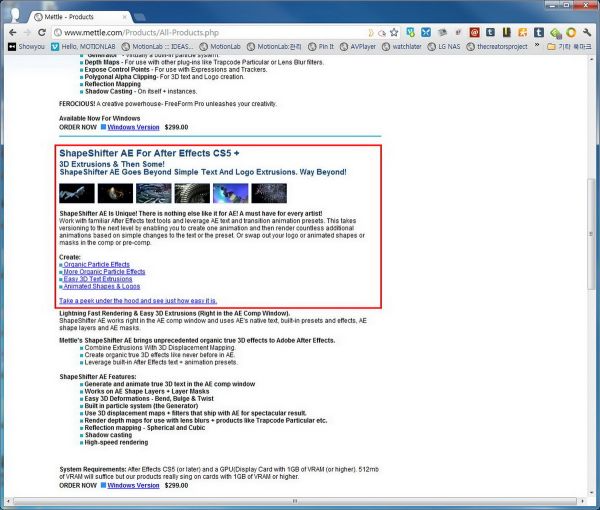Viewport: 600px width, 510px height.
Task: Select the Mettle - Products tab
Action: click(80, 17)
